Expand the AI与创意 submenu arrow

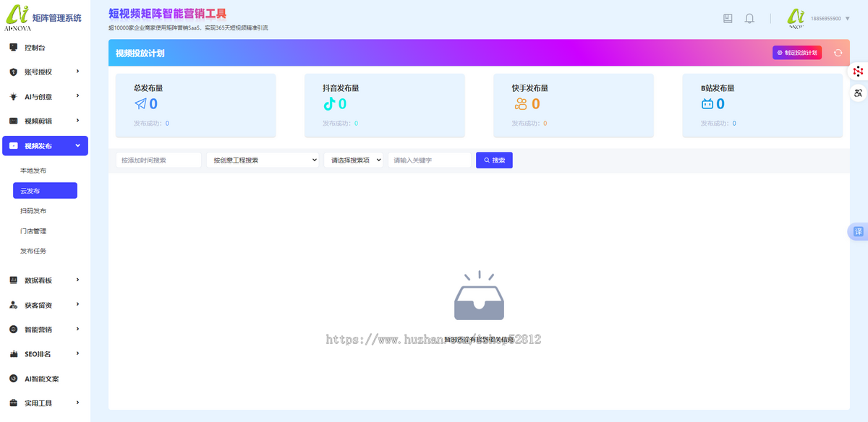(x=77, y=96)
